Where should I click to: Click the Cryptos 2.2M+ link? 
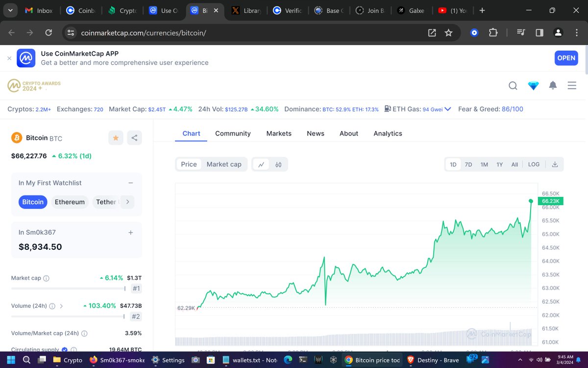point(43,109)
